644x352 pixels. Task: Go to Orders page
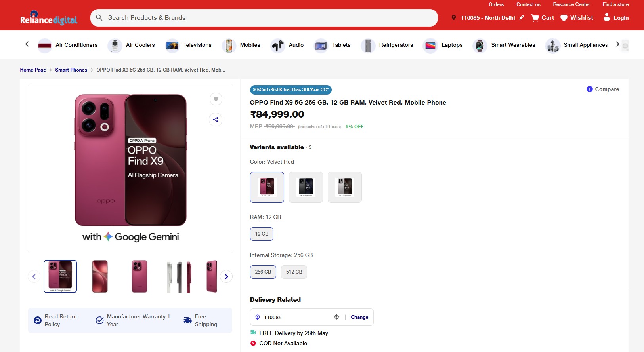pyautogui.click(x=496, y=4)
